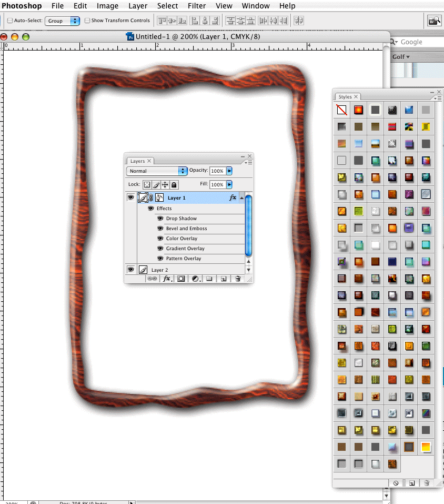Select the Bevel and Emboss effect entry

186,229
